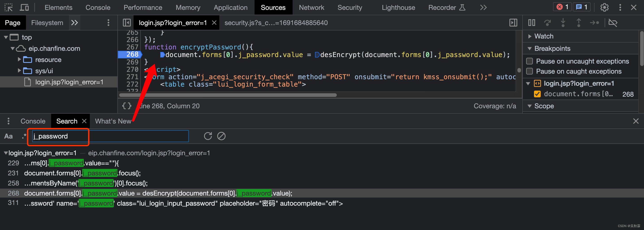Collapse login.jsp breakpoint group
644x230 pixels.
[528, 83]
